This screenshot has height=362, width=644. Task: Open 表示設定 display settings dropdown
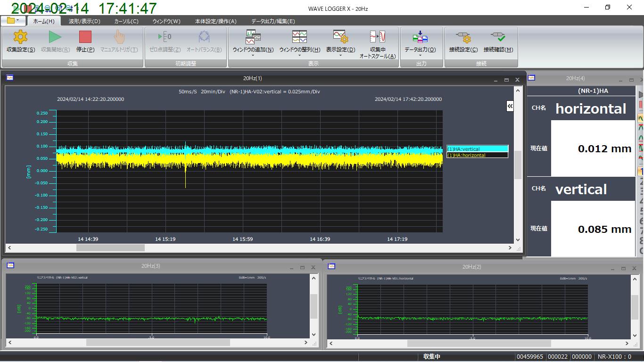point(340,56)
